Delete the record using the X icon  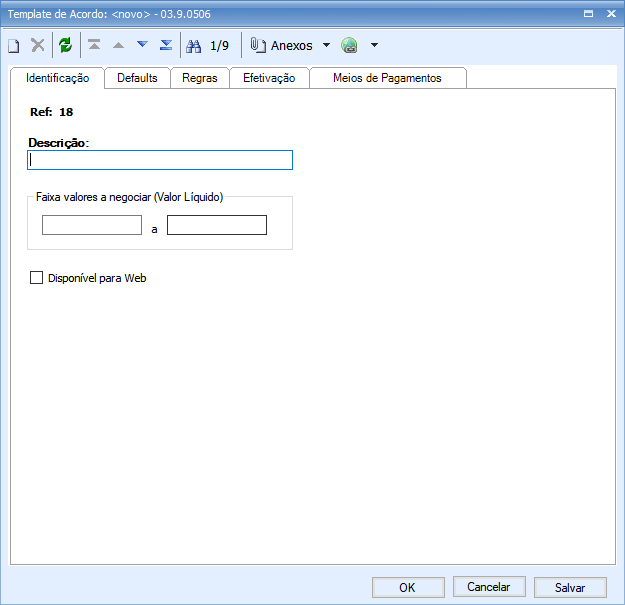point(38,45)
